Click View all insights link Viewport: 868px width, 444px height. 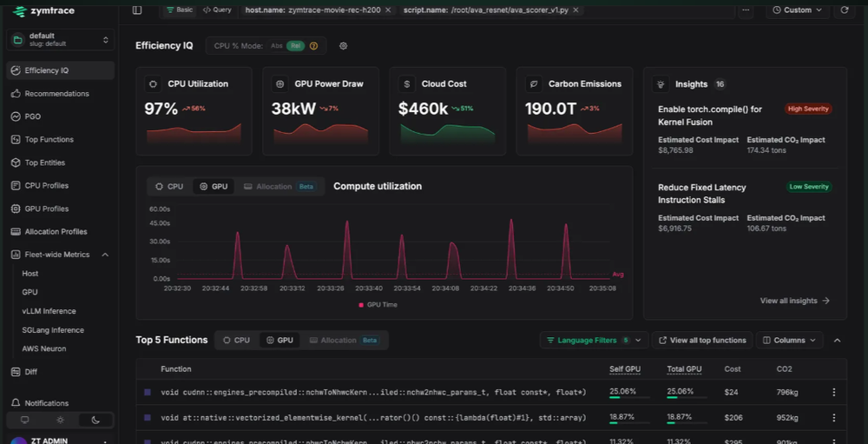[795, 301]
